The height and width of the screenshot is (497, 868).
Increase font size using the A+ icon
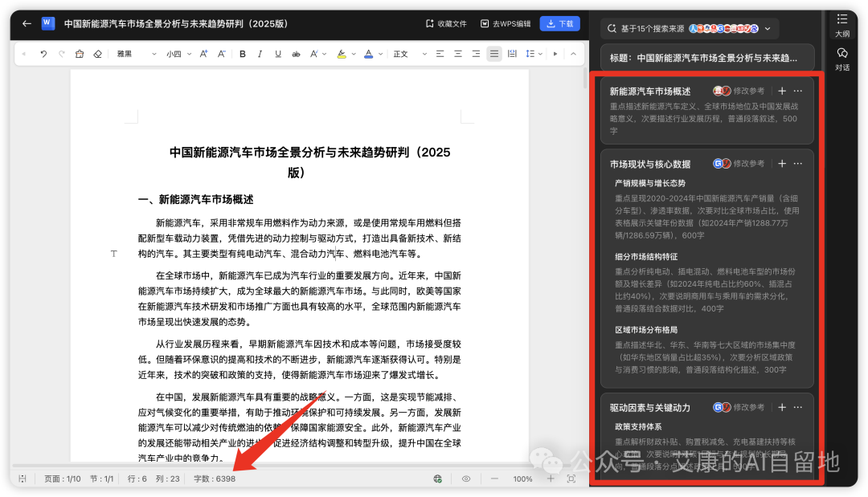[202, 54]
